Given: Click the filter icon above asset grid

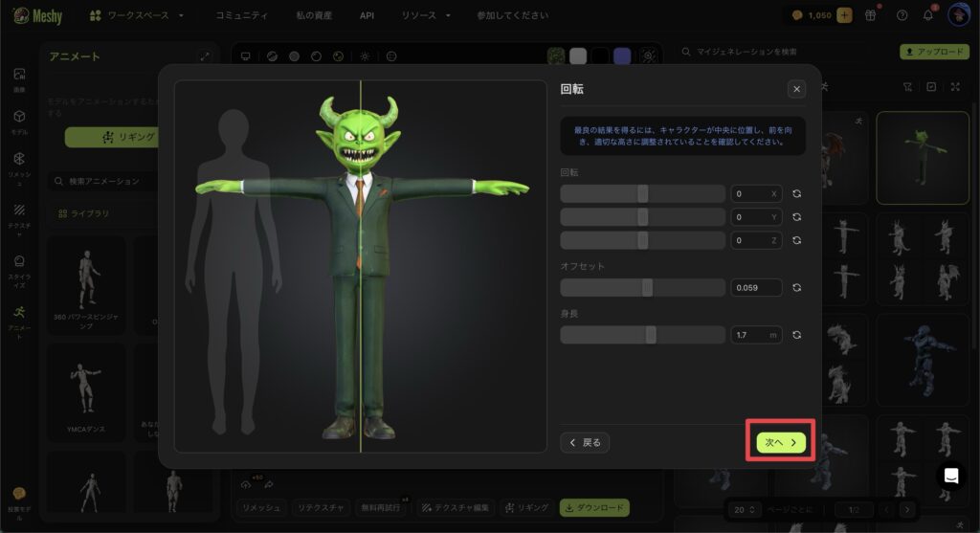Looking at the screenshot, I should 907,87.
